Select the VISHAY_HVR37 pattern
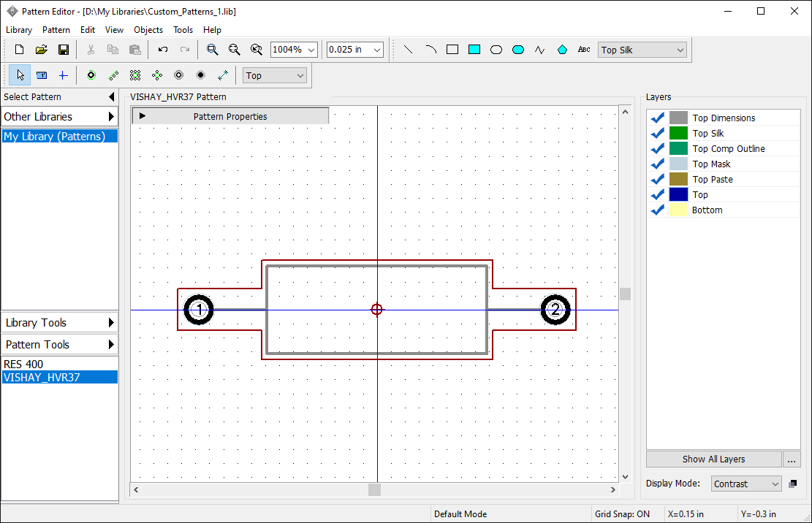Screen dimensions: 812x523 pyautogui.click(x=59, y=378)
